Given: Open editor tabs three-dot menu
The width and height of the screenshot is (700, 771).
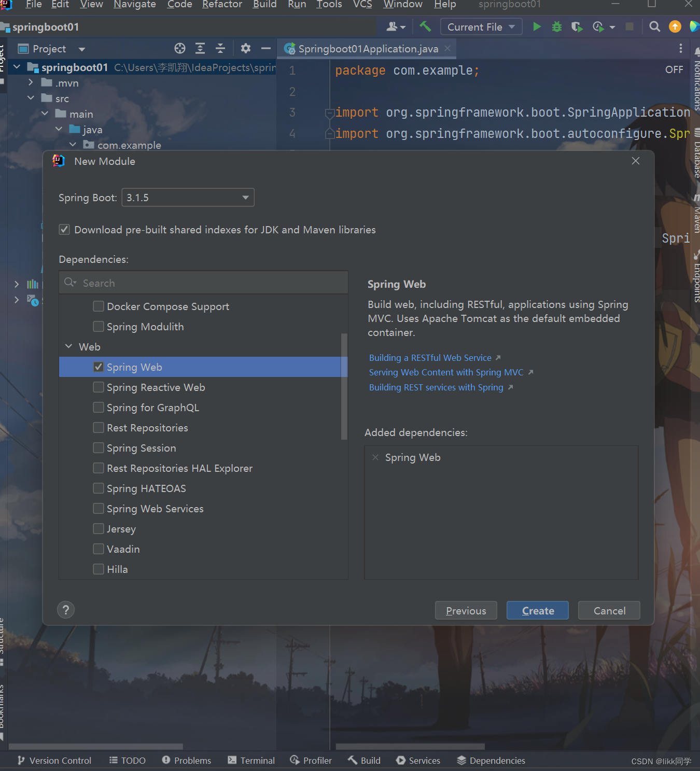Looking at the screenshot, I should 681,49.
